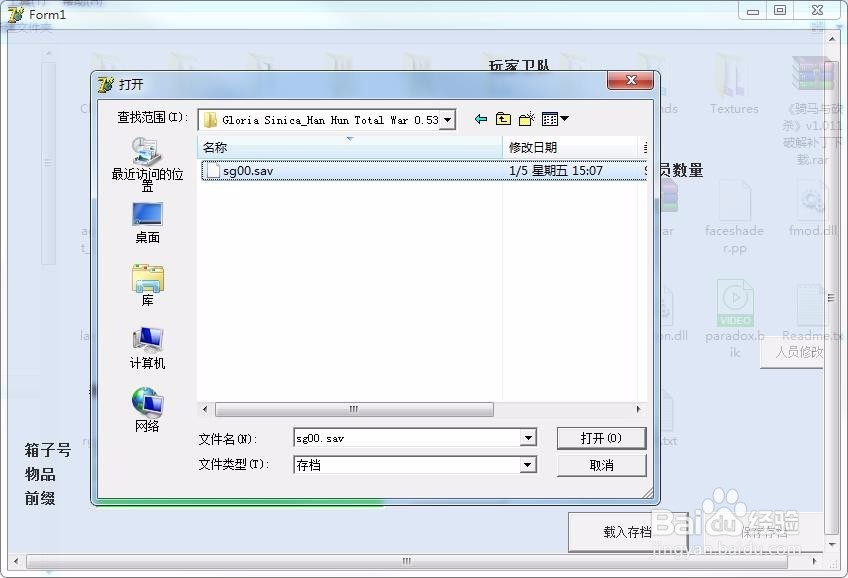Viewport: 848px width, 578px height.
Task: Select Desktop (桌面) in places bar
Action: coord(147,223)
